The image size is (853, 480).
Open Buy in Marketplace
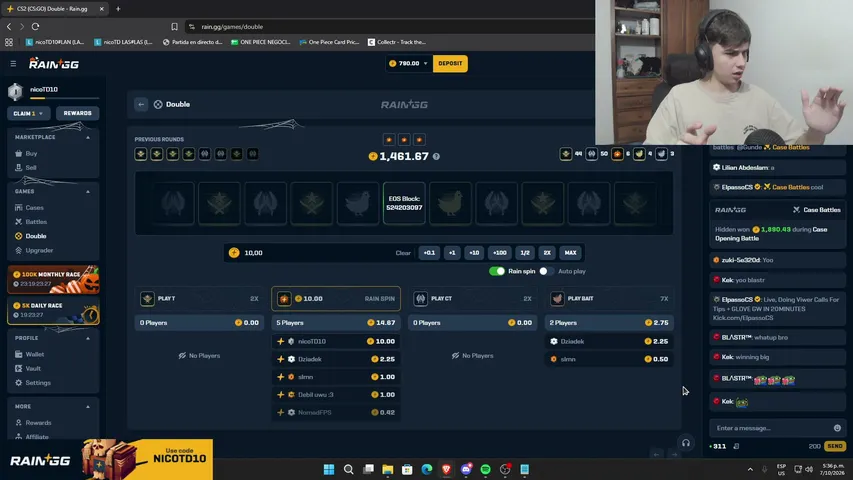click(31, 153)
